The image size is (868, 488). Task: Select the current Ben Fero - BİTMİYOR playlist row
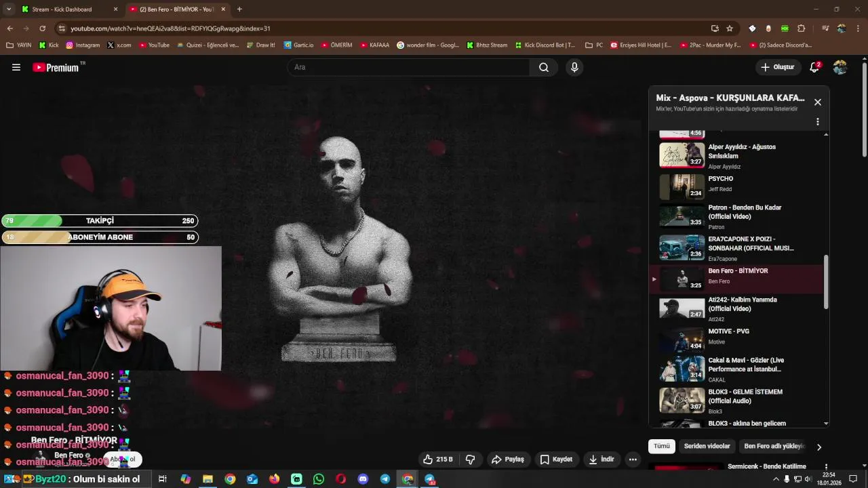[x=736, y=279]
